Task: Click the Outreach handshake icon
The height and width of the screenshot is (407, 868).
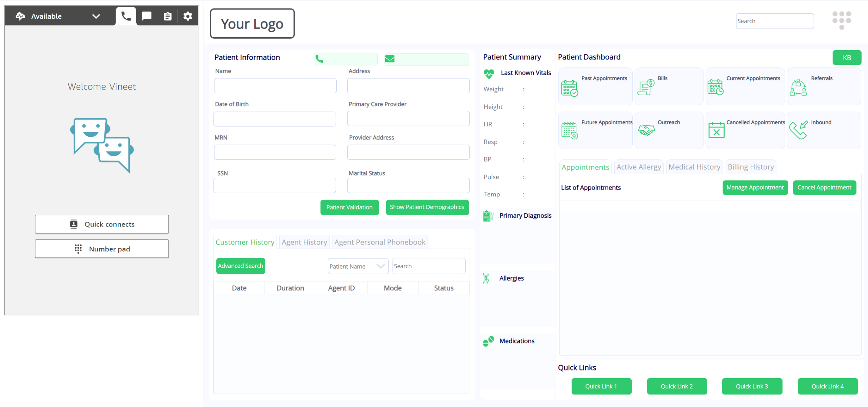Action: point(646,130)
